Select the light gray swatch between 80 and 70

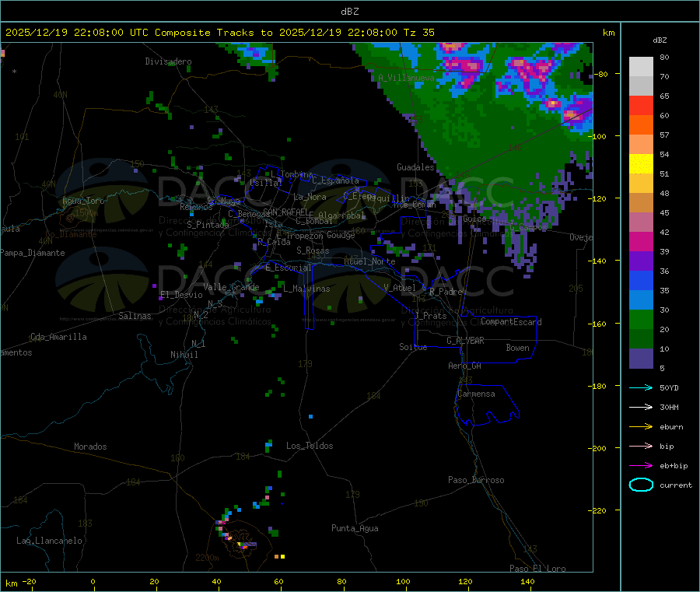pyautogui.click(x=641, y=67)
